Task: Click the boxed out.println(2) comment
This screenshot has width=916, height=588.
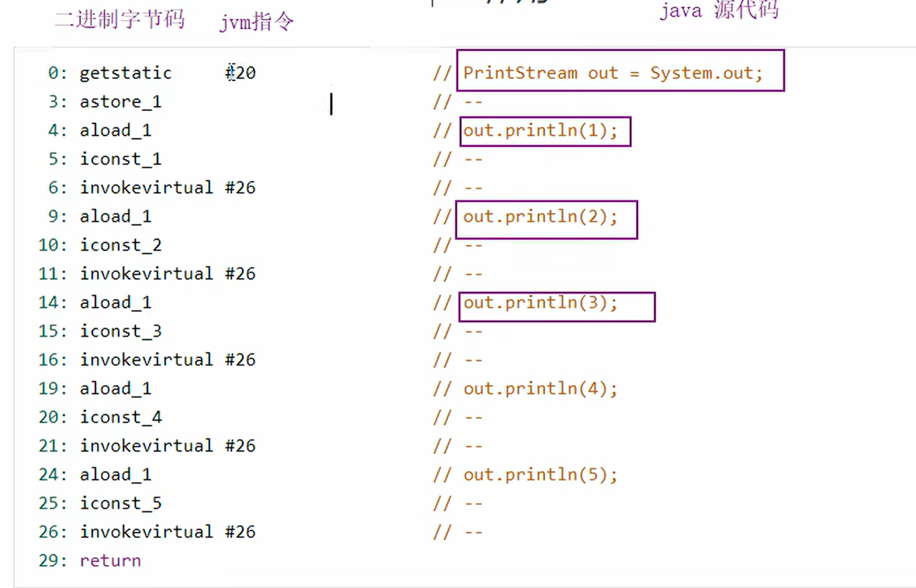Action: pos(540,217)
